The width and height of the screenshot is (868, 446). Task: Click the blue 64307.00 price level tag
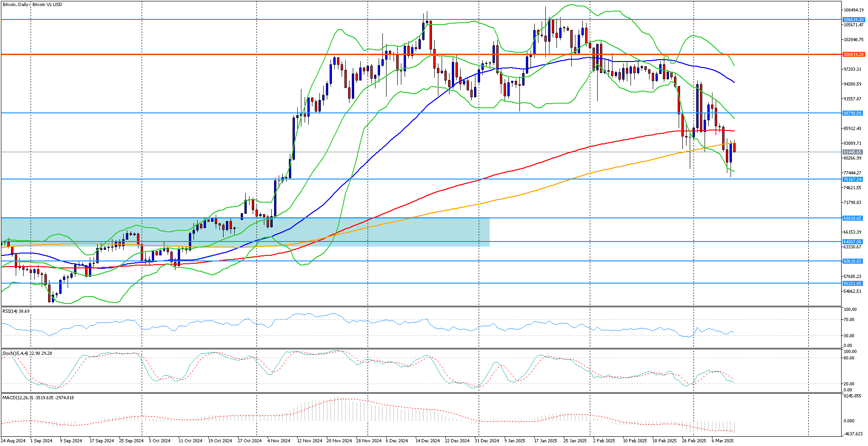tap(853, 242)
